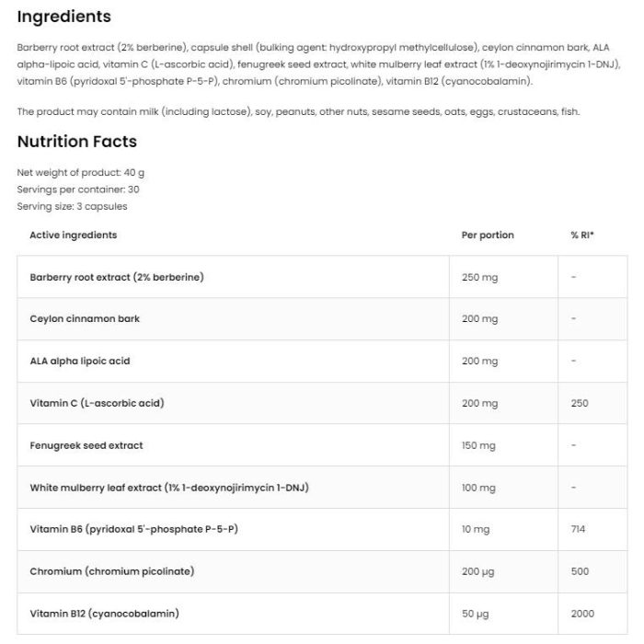This screenshot has height=644, width=644.
Task: Click the 2000 RI value for B12
Action: pyautogui.click(x=582, y=614)
